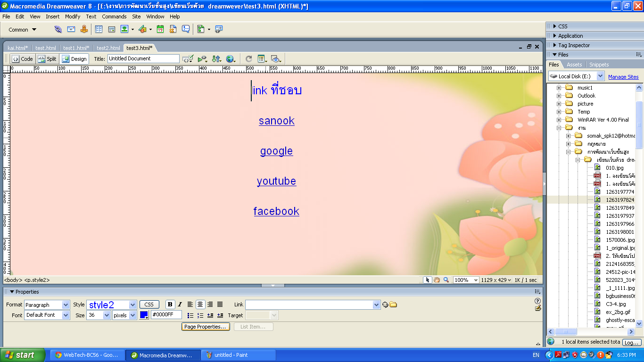This screenshot has height=362, width=644.
Task: Insert the Date using the calendar icon
Action: (x=160, y=29)
